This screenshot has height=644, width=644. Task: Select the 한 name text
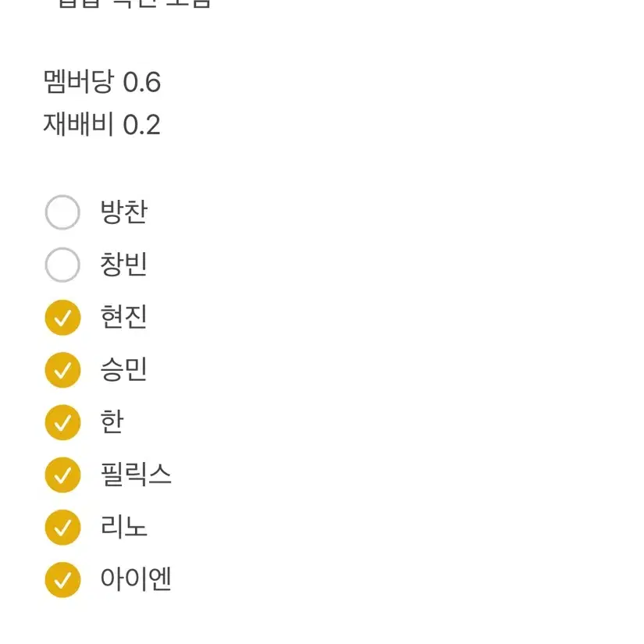point(112,422)
